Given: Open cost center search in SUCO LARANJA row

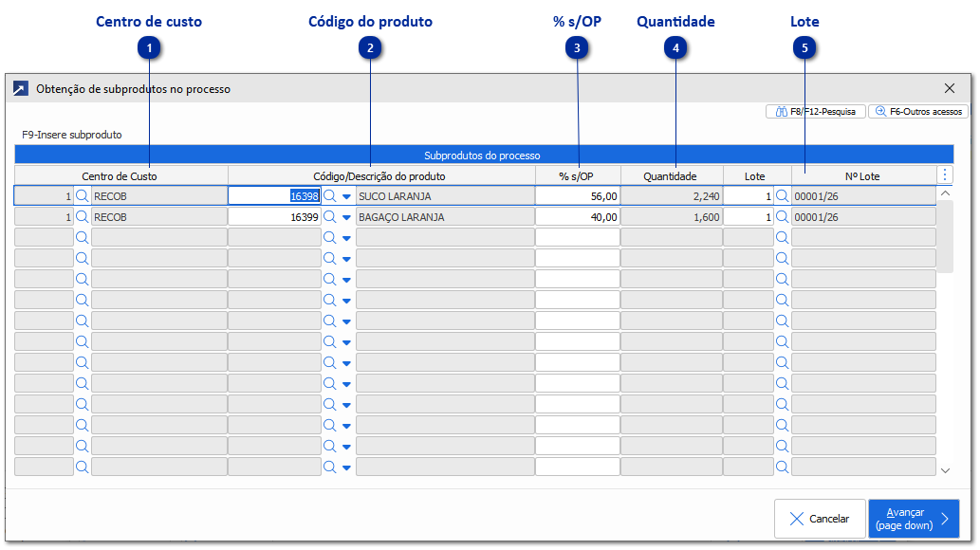Looking at the screenshot, I should coord(82,196).
